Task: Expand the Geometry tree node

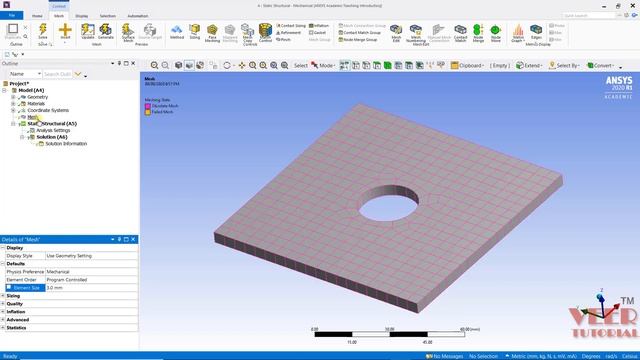Action: (x=13, y=97)
